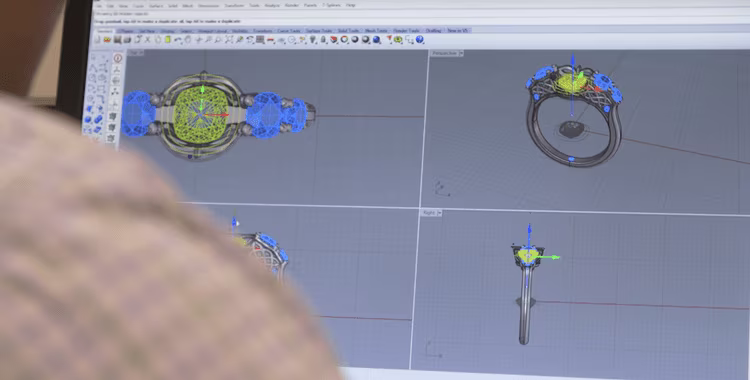Open the Layers icon
This screenshot has height=380, width=750.
334,40
